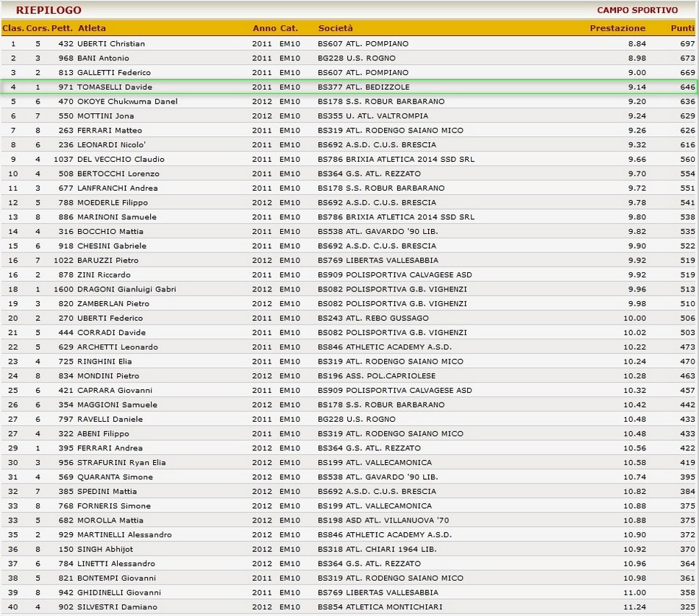
Task: Click the Pett. column header
Action: [x=62, y=28]
